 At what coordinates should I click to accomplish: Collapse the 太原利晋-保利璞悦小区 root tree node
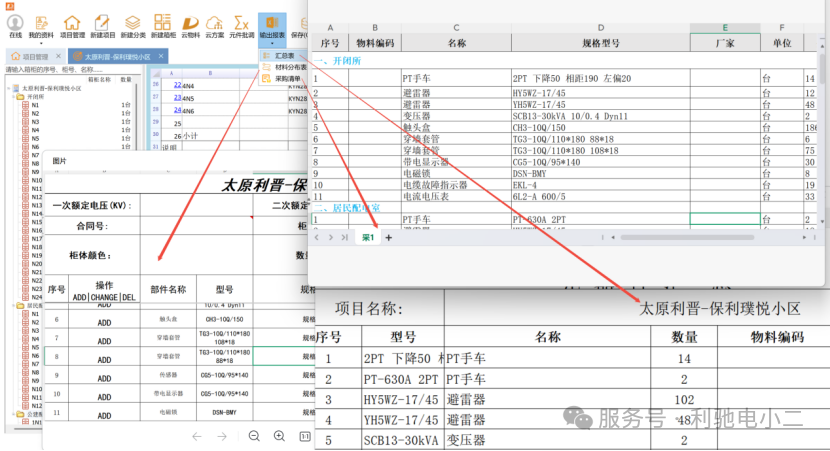(x=8, y=88)
